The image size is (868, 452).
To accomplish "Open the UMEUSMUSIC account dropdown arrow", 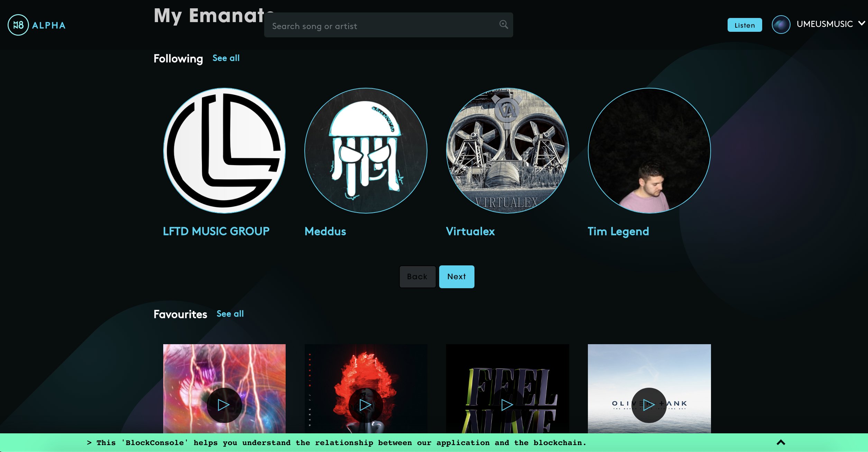I will tap(861, 23).
